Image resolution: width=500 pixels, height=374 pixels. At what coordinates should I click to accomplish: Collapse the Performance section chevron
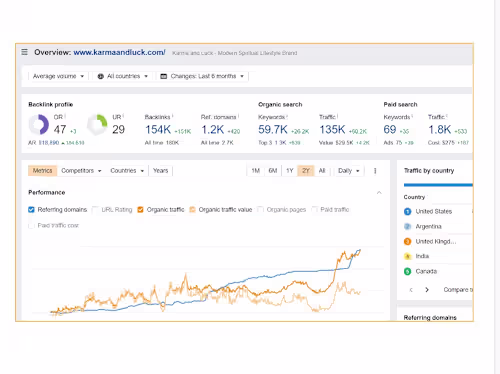click(x=379, y=193)
